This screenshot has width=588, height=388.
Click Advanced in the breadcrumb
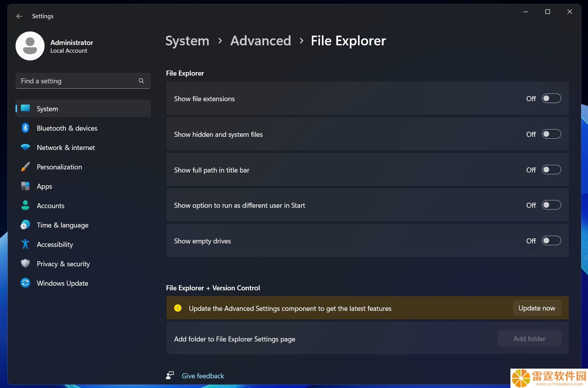pyautogui.click(x=261, y=41)
